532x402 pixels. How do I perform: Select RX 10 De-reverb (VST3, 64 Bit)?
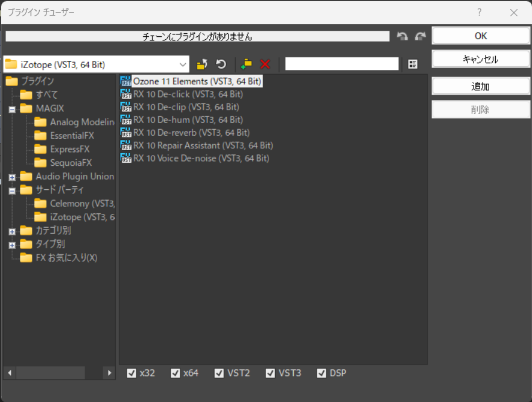[x=191, y=133]
